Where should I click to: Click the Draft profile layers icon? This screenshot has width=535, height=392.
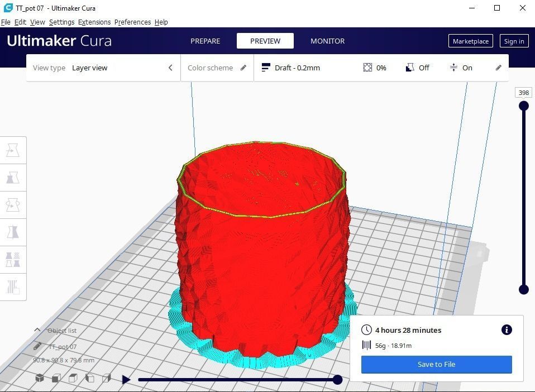[x=266, y=67]
